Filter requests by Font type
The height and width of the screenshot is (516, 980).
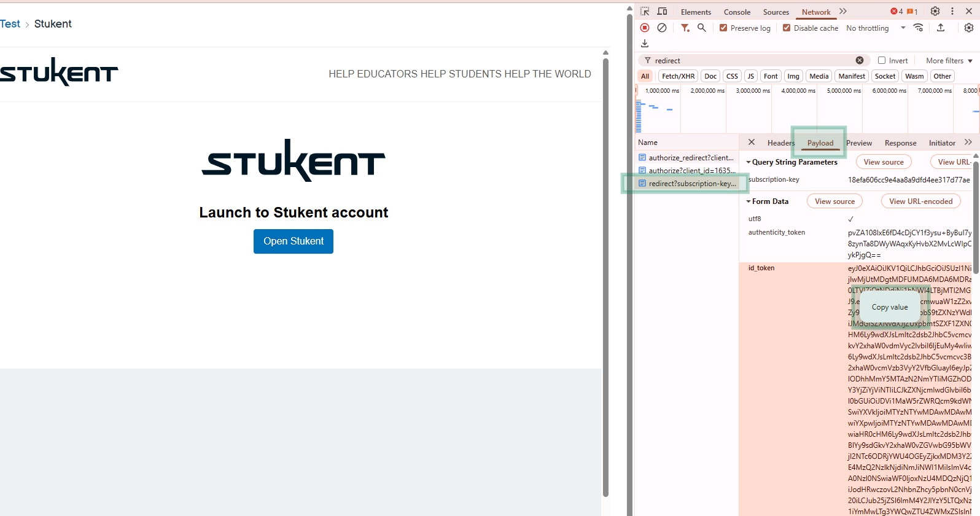tap(771, 76)
